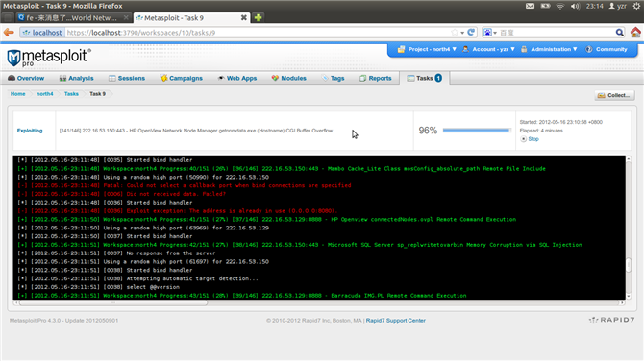The image size is (644, 361).
Task: Select the World Network browser tab
Action: (x=72, y=17)
